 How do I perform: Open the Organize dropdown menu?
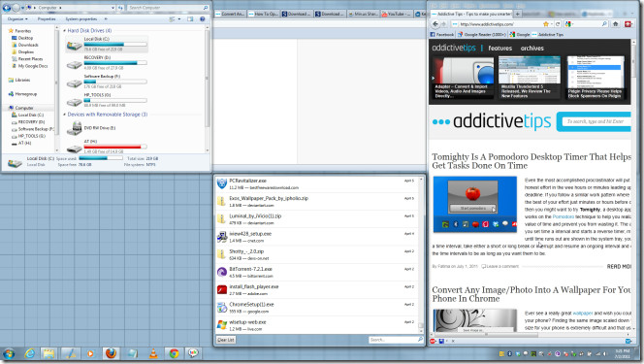(x=17, y=18)
